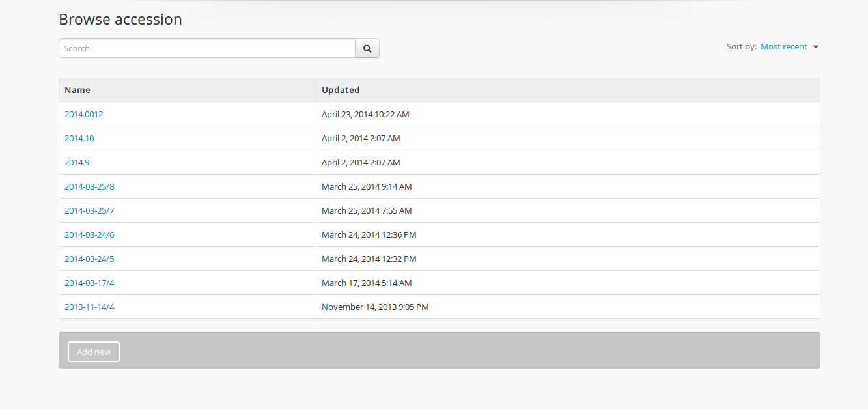868x409 pixels.
Task: Select the March 17, 2014 5:14 AM cell
Action: click(367, 283)
